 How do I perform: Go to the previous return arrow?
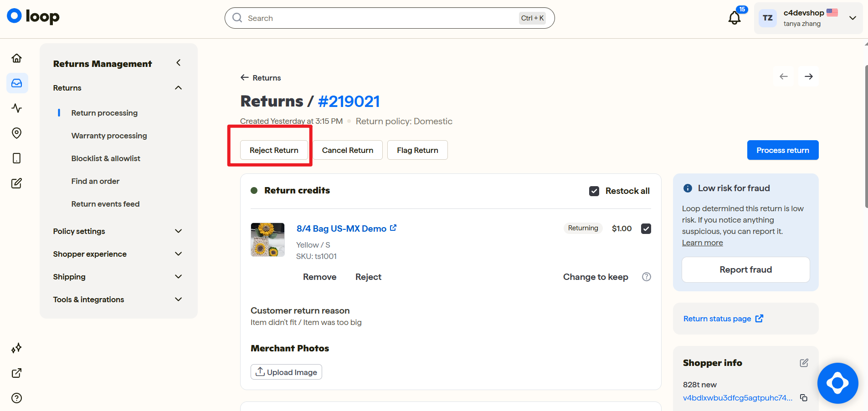(x=784, y=76)
